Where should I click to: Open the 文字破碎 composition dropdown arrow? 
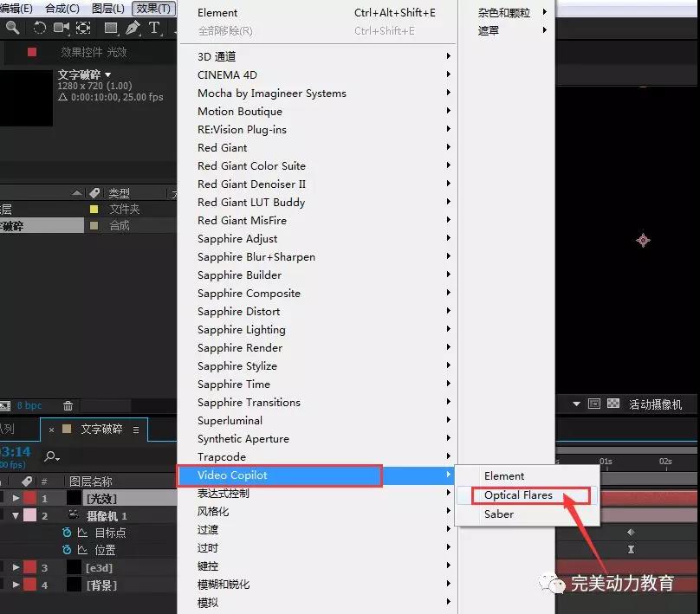tap(107, 74)
